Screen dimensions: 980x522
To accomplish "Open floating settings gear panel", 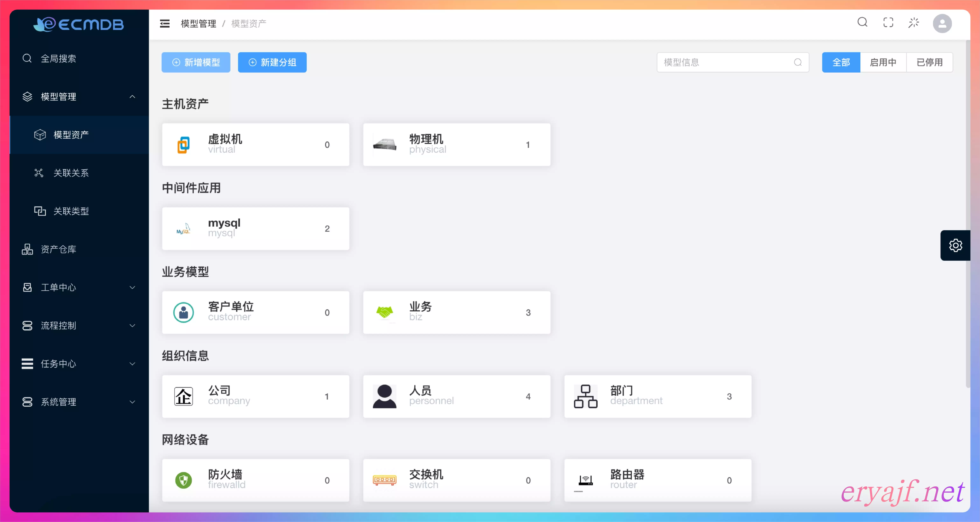I will (955, 245).
